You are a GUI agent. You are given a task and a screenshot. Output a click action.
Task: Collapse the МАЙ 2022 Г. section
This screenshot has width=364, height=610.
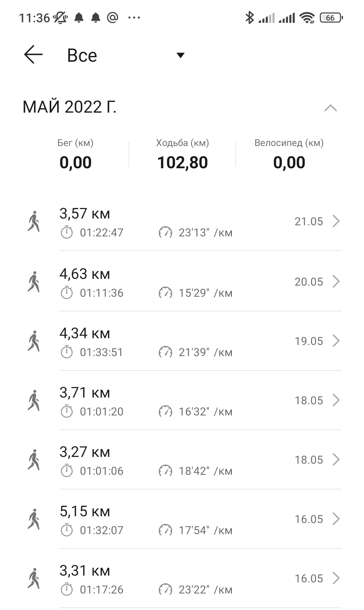click(x=330, y=108)
